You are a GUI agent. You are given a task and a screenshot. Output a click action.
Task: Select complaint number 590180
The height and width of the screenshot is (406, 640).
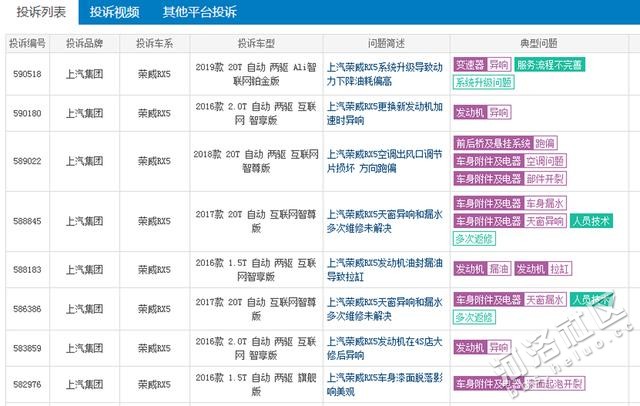[x=27, y=113]
